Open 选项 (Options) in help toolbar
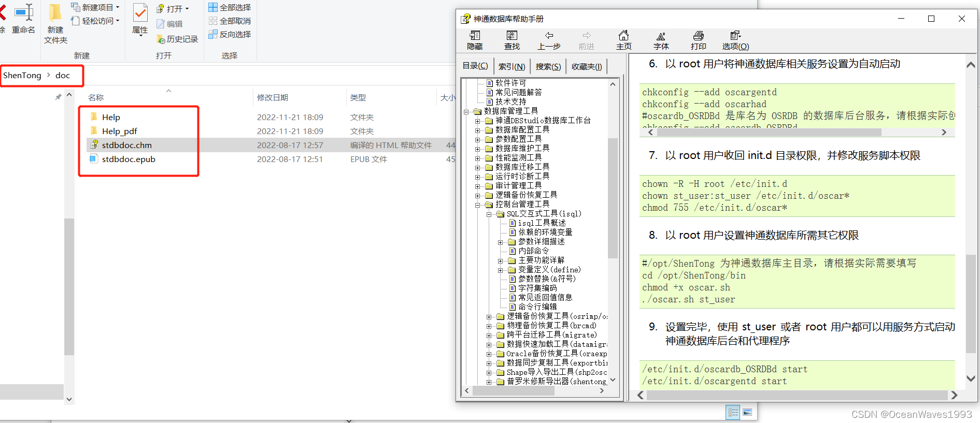This screenshot has width=980, height=423. 736,40
